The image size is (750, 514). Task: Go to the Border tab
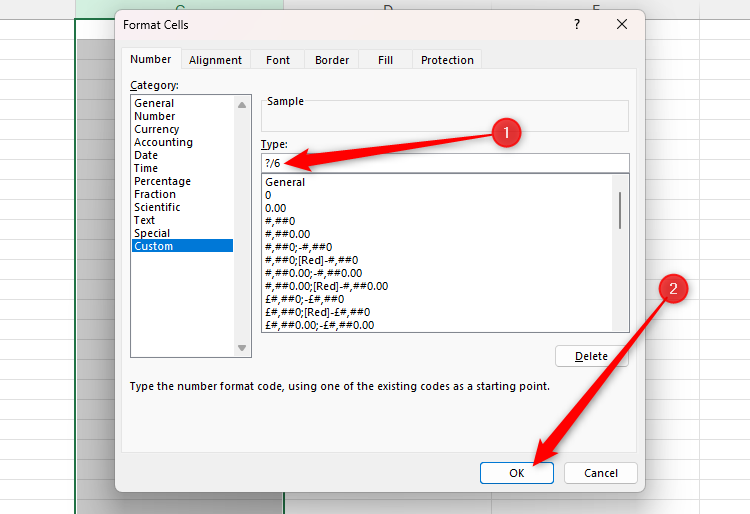tap(332, 60)
